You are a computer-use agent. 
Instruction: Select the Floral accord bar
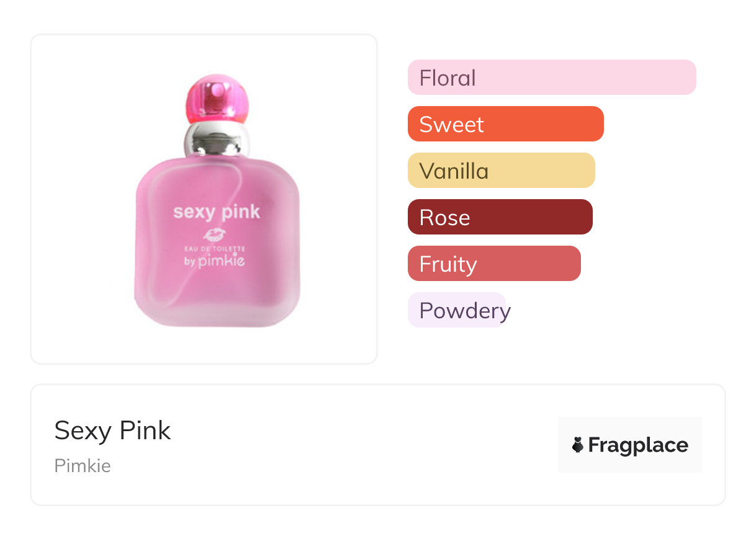point(551,78)
